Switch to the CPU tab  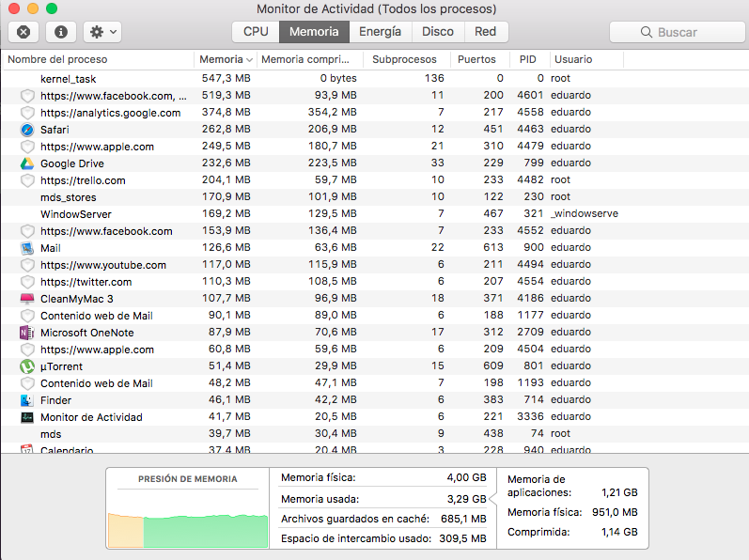(x=256, y=32)
